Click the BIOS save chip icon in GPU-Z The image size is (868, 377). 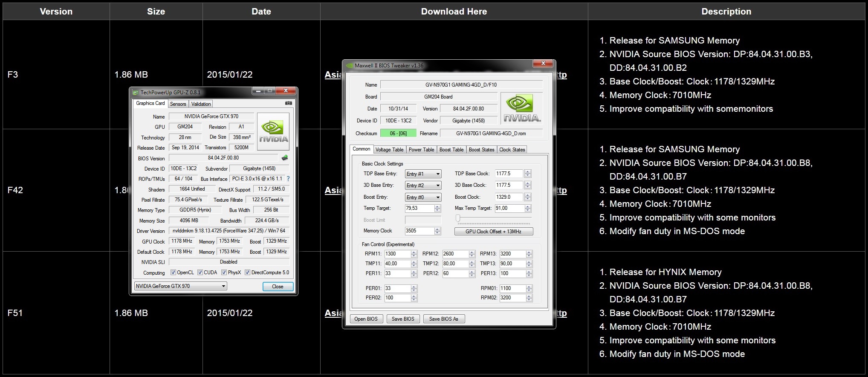pyautogui.click(x=284, y=158)
